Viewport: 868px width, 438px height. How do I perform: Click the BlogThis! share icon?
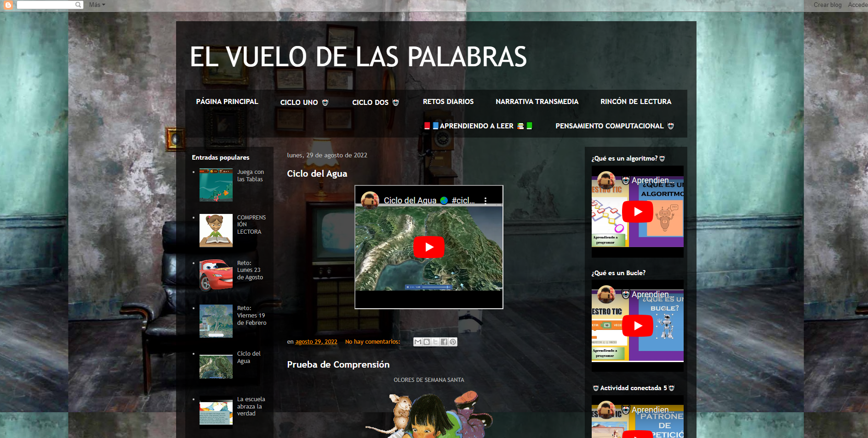[x=427, y=342]
